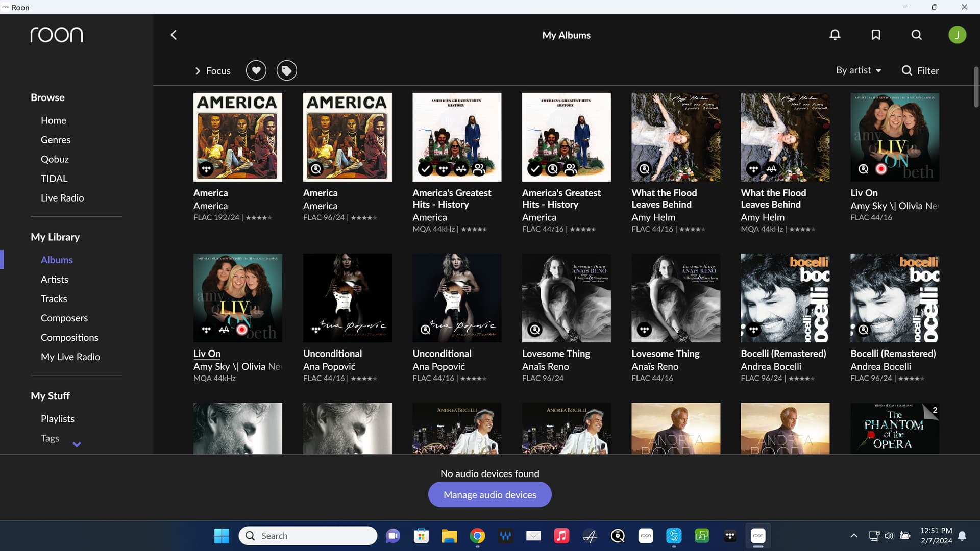This screenshot has width=980, height=551.
Task: Open the green J profile avatar
Action: point(957,35)
